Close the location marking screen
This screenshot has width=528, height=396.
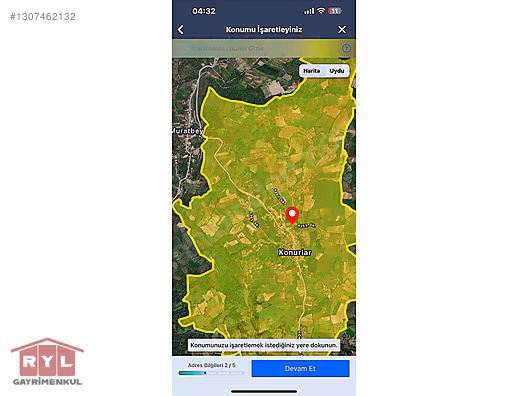click(342, 30)
